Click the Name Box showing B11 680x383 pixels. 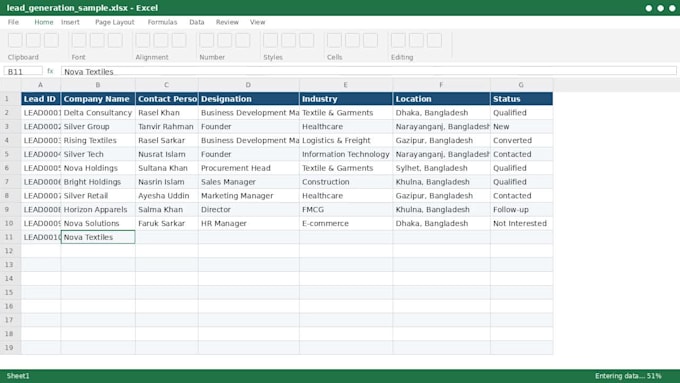[23, 71]
